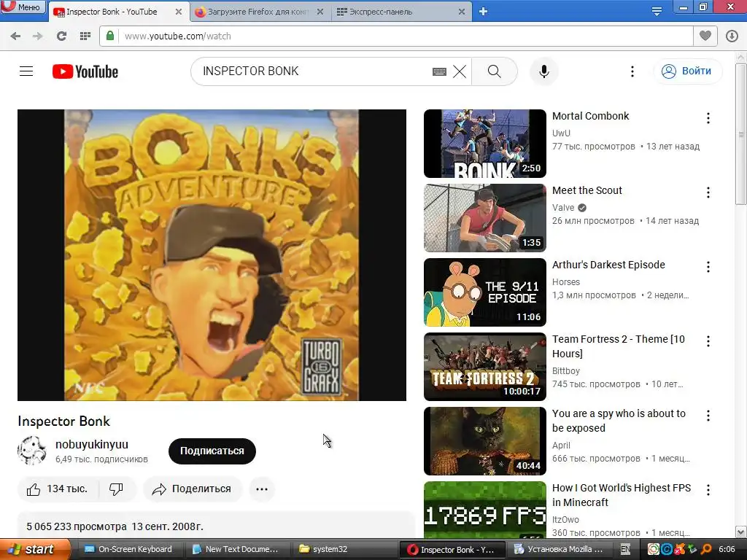
Task: Switch to the Inspector Bonk - YouTube tab
Action: [112, 12]
